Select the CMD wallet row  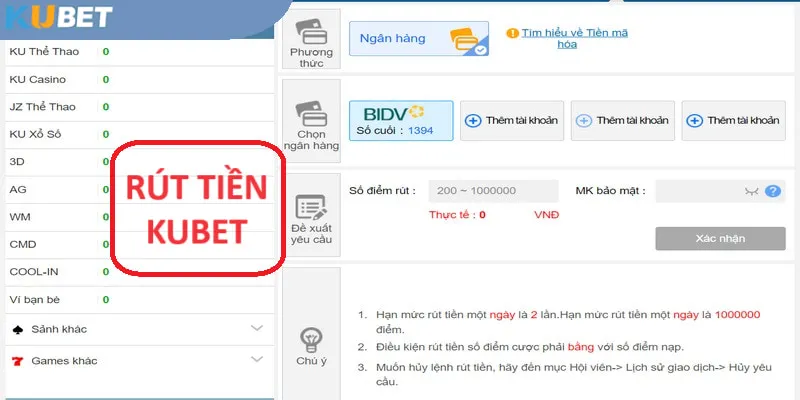coord(139,245)
